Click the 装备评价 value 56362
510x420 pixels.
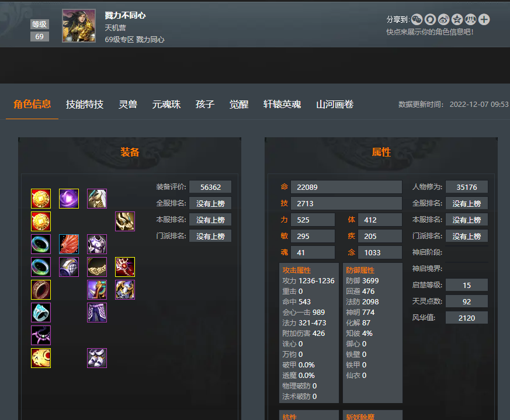point(210,187)
